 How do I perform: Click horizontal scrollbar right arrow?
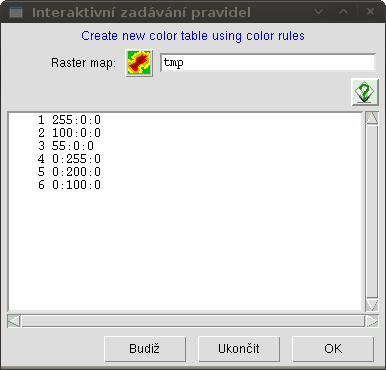coord(372,321)
